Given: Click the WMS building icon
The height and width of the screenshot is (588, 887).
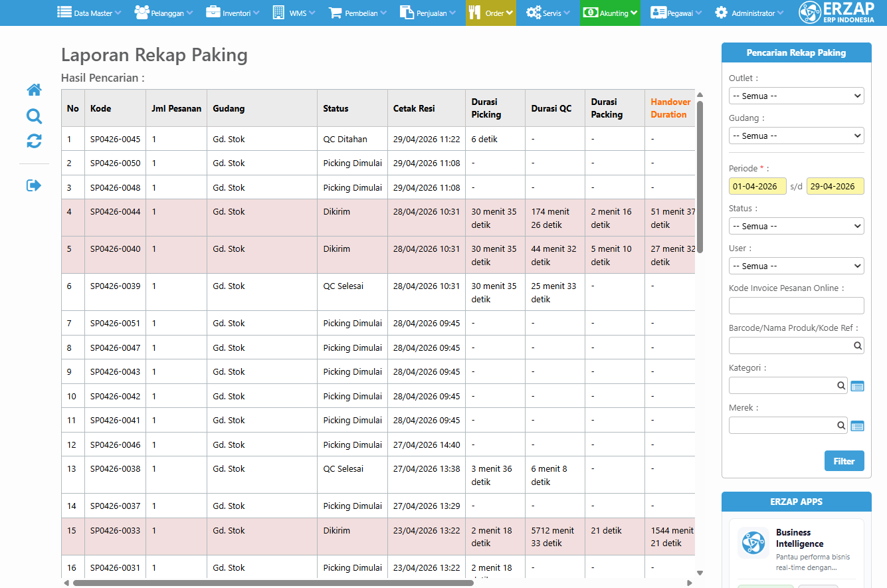Looking at the screenshot, I should pyautogui.click(x=279, y=12).
